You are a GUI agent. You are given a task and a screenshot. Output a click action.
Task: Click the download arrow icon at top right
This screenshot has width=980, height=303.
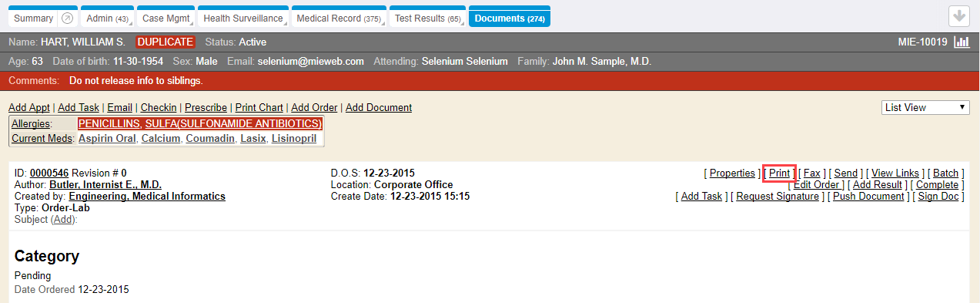958,16
